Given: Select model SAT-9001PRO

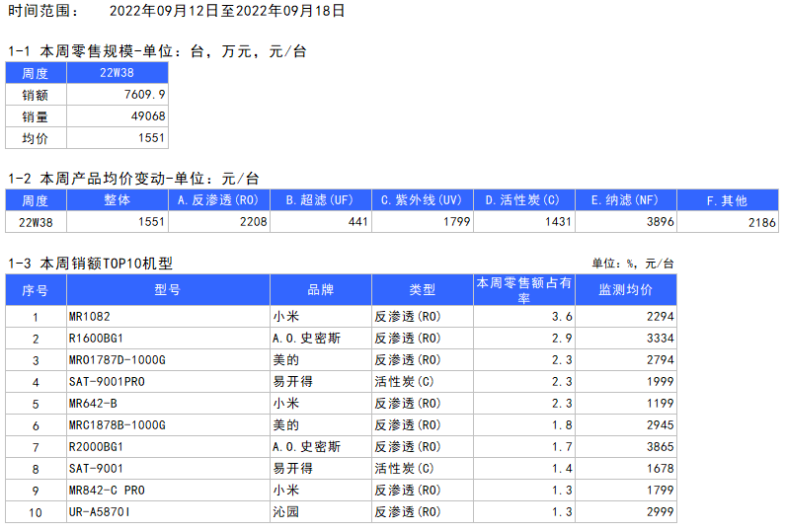Looking at the screenshot, I should [108, 382].
